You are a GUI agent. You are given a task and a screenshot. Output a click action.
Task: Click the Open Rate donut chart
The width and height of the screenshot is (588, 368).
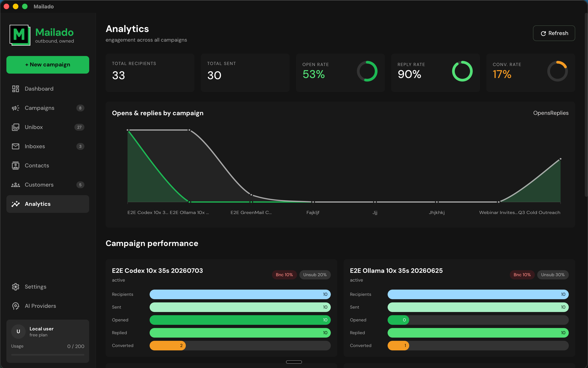367,71
